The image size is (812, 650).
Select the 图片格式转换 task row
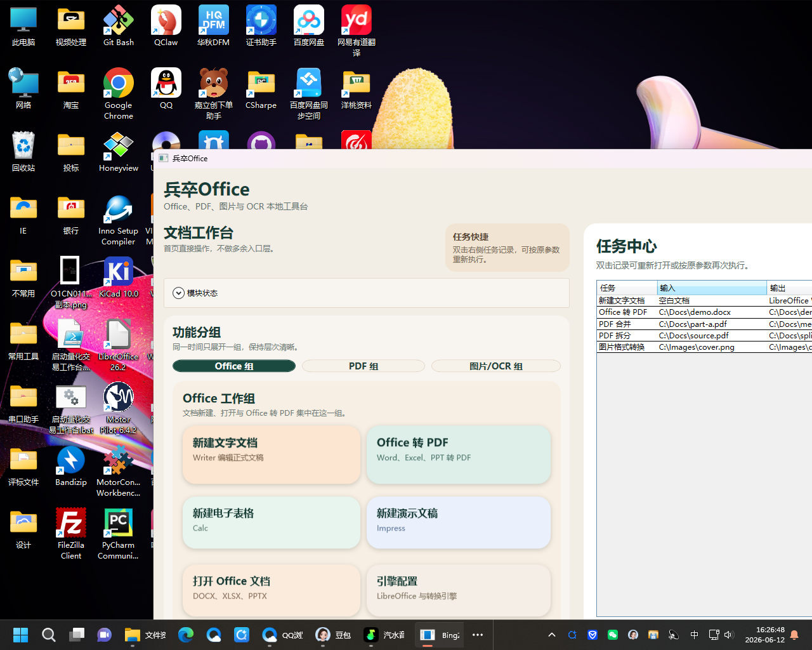704,347
